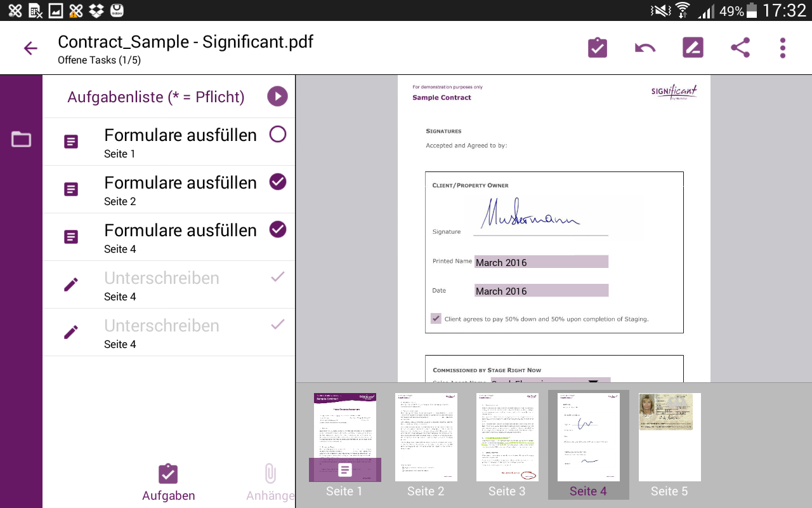Screen dimensions: 812x508
Task: Open the three-dot overflow menu
Action: pyautogui.click(x=783, y=48)
